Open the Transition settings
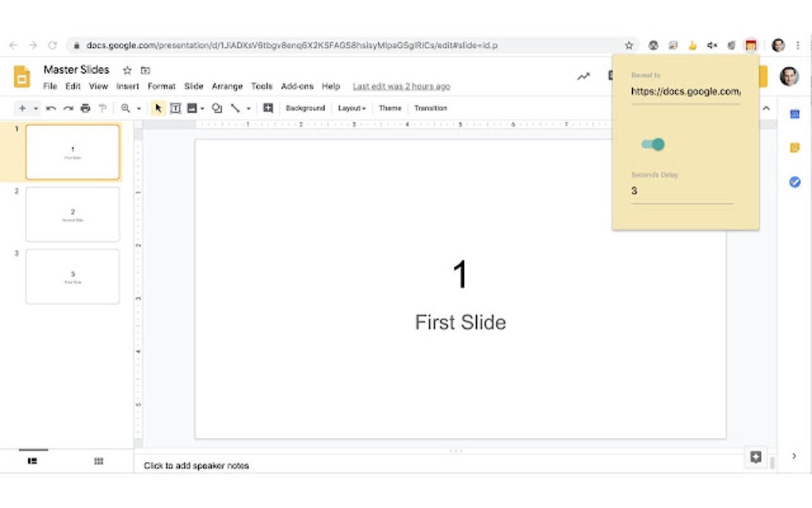This screenshot has height=508, width=812. 431,107
